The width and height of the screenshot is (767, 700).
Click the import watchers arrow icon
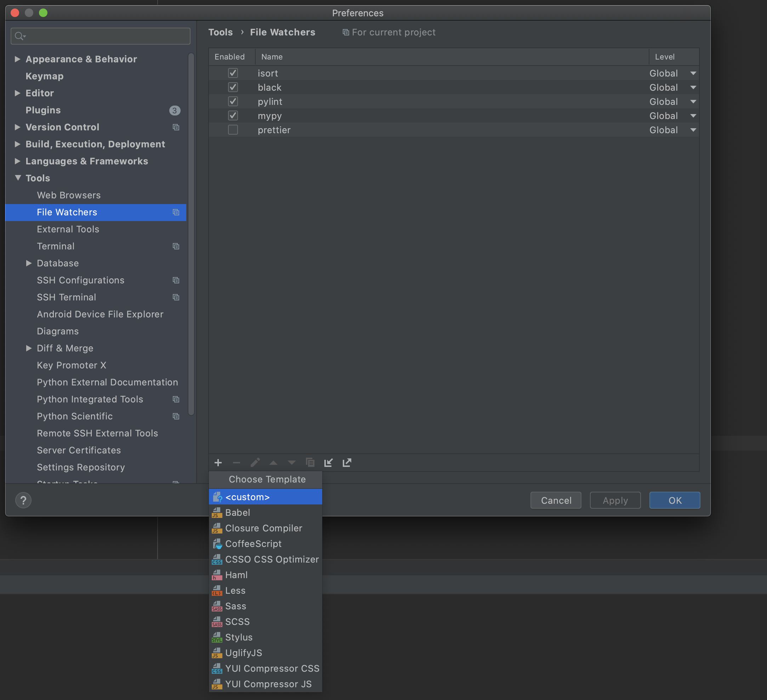coord(328,463)
